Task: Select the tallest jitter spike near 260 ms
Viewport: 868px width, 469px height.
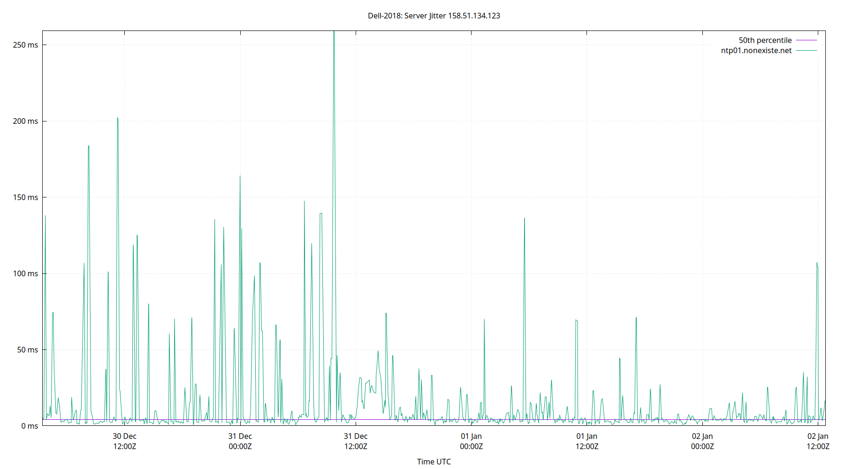Action: pos(334,33)
